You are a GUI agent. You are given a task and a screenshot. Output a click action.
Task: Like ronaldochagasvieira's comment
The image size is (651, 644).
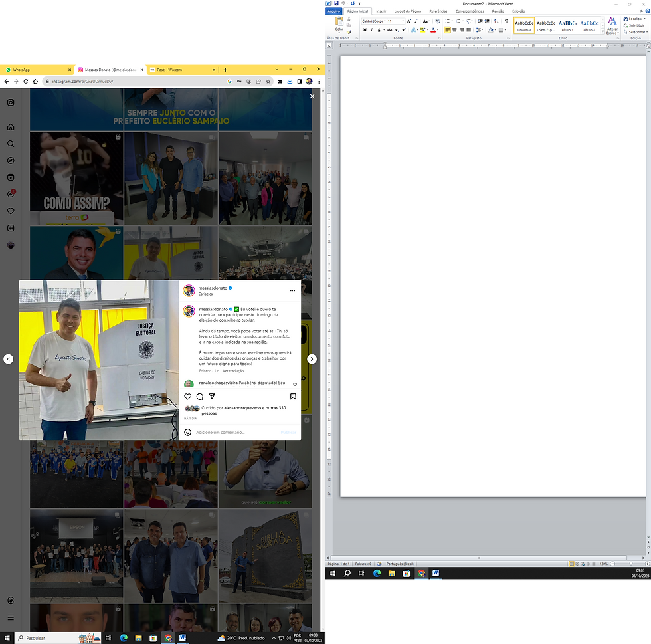(x=295, y=384)
